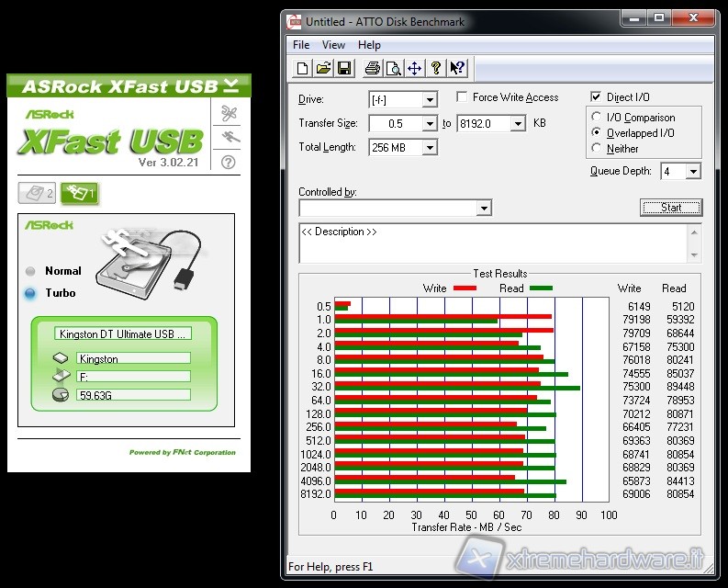Enable the Force Write Access checkbox
Viewport: 728px width, 588px height.
coord(462,97)
